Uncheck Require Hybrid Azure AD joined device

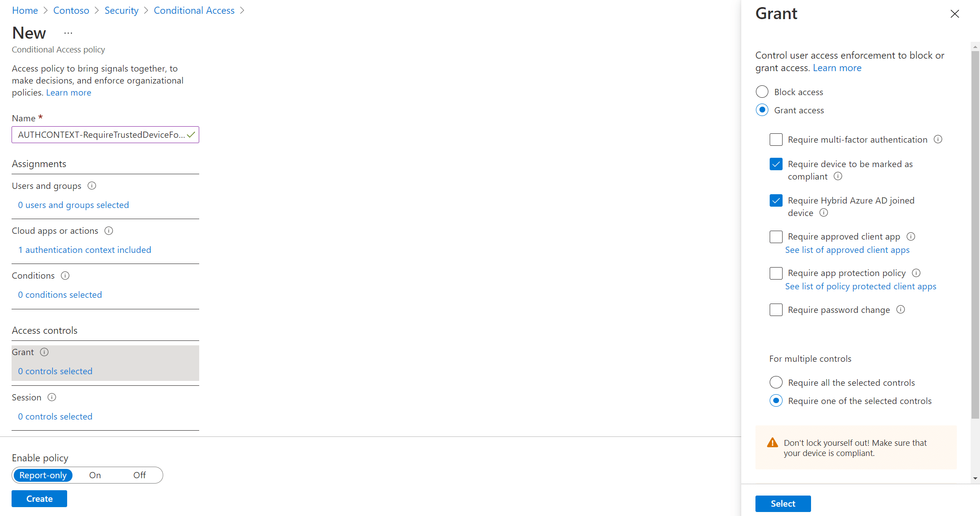pos(776,200)
